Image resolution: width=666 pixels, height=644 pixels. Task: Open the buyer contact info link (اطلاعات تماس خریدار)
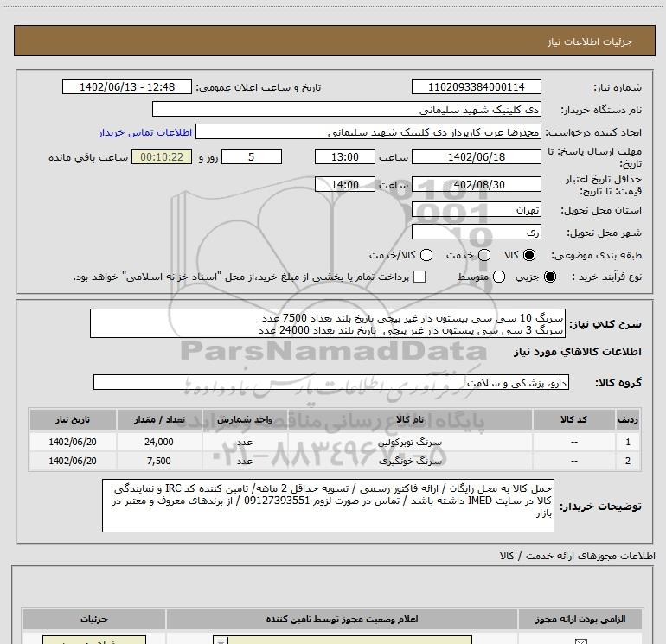point(145,132)
